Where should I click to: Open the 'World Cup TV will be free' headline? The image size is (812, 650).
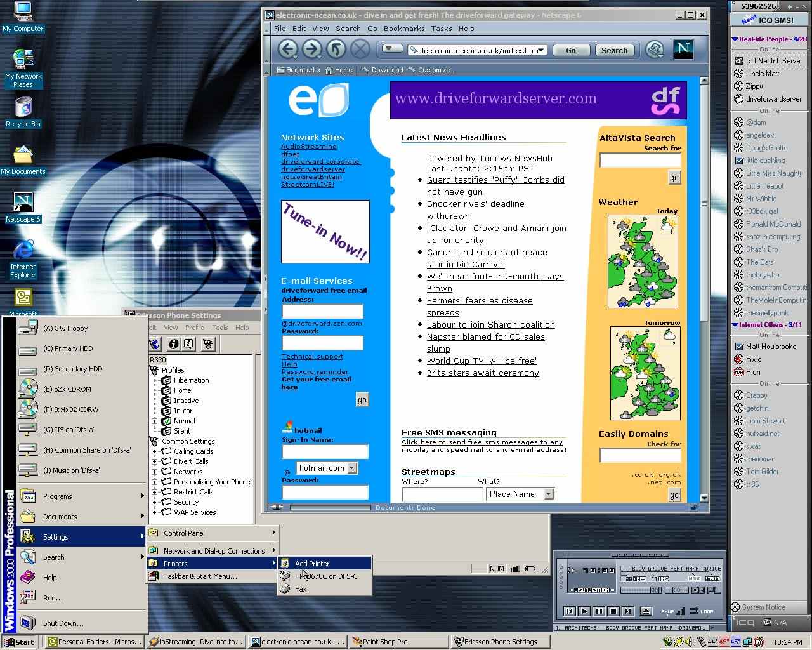tap(481, 361)
